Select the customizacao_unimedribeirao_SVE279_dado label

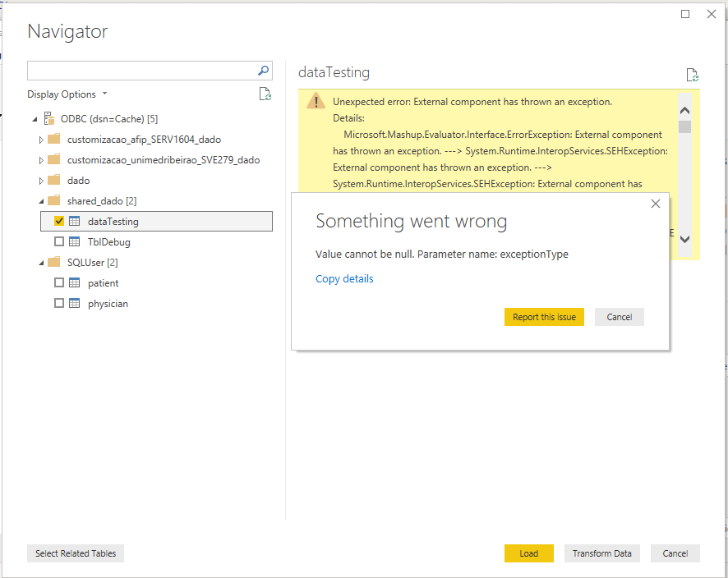(x=164, y=160)
